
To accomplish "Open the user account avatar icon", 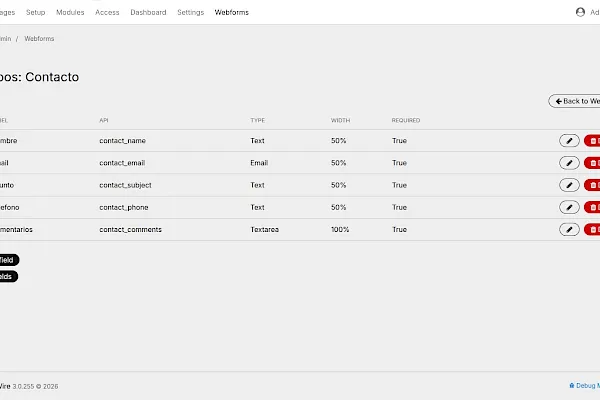I will coord(580,12).
